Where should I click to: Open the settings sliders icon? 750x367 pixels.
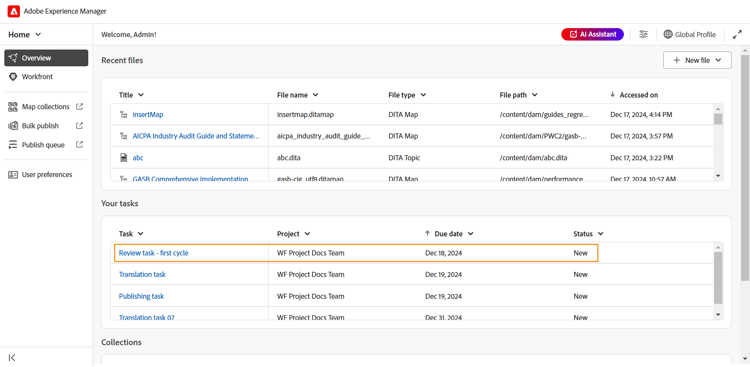(x=644, y=34)
